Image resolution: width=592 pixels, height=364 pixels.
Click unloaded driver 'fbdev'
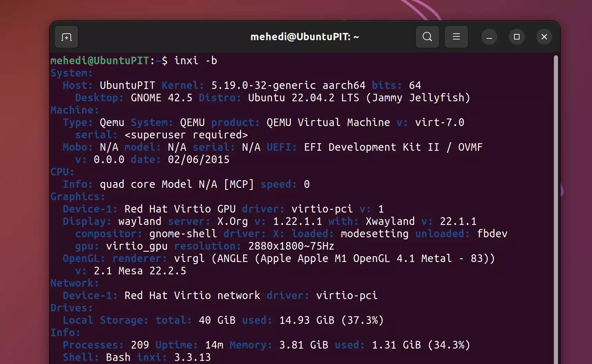492,234
